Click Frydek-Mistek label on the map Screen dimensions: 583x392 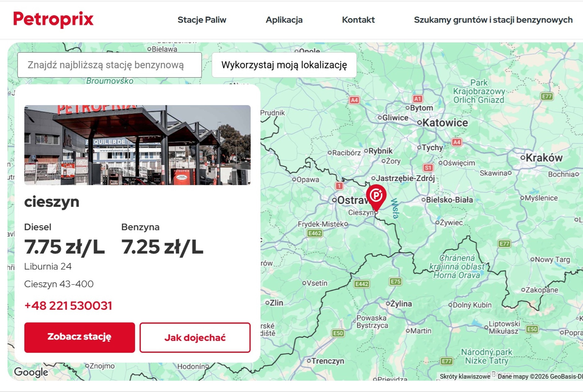click(321, 224)
